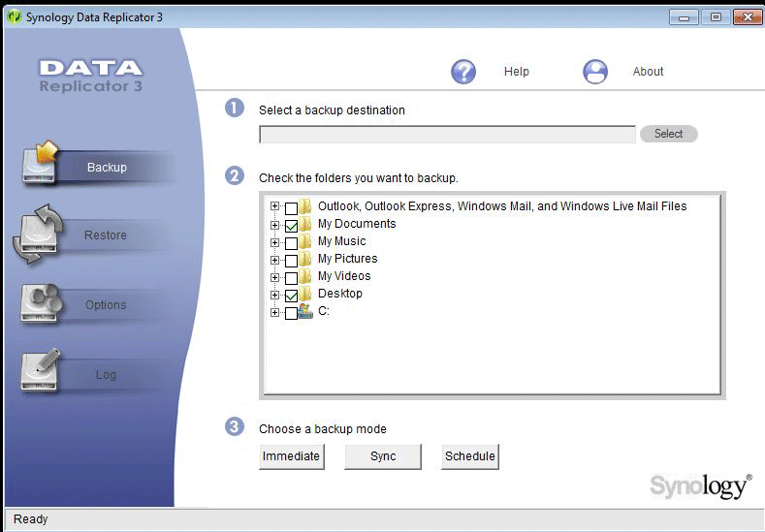
Task: Click Select button for backup destination
Action: coord(669,134)
